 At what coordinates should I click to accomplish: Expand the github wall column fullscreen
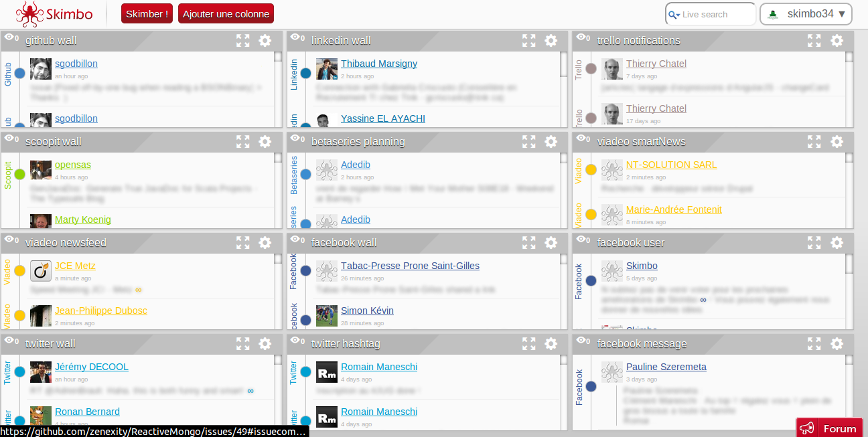[x=243, y=41]
